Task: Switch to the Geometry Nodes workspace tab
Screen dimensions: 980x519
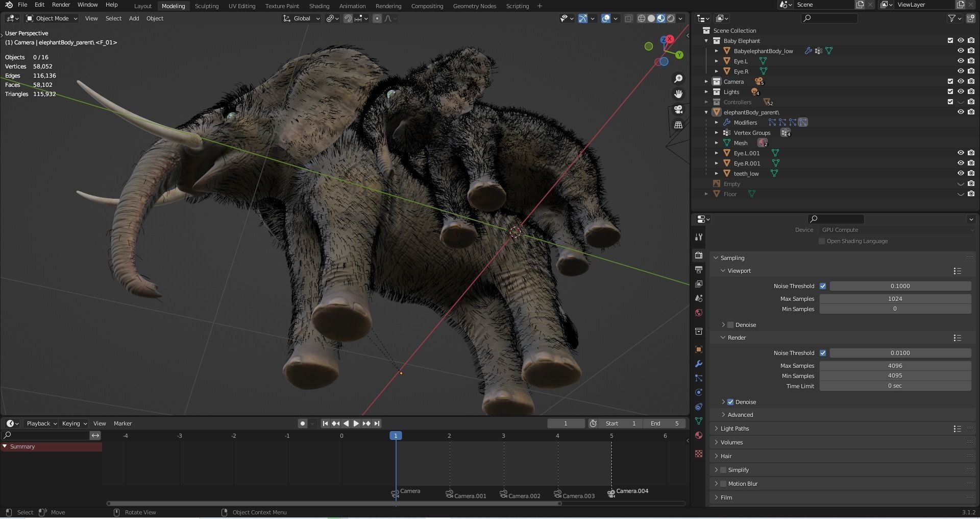Action: (475, 6)
